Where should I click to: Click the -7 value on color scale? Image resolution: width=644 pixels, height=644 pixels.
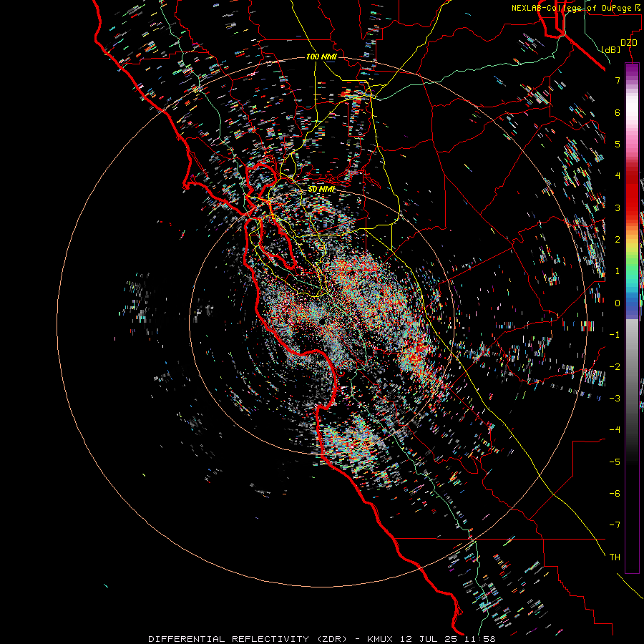coord(615,525)
